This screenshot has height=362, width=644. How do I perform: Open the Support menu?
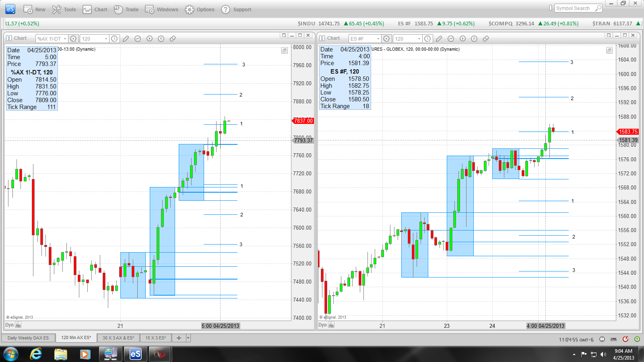coord(236,9)
